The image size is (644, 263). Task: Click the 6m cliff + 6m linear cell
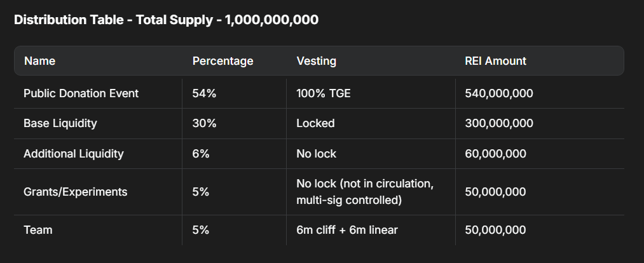[x=346, y=230]
